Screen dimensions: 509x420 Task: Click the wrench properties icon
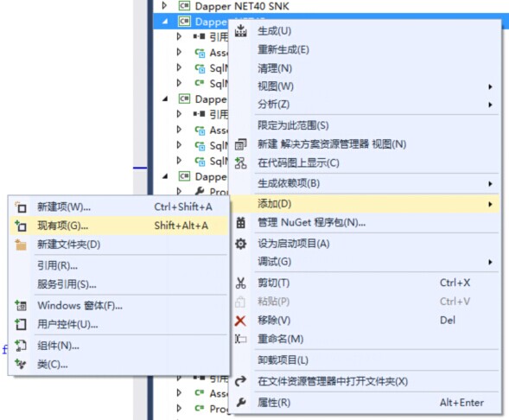click(x=240, y=403)
